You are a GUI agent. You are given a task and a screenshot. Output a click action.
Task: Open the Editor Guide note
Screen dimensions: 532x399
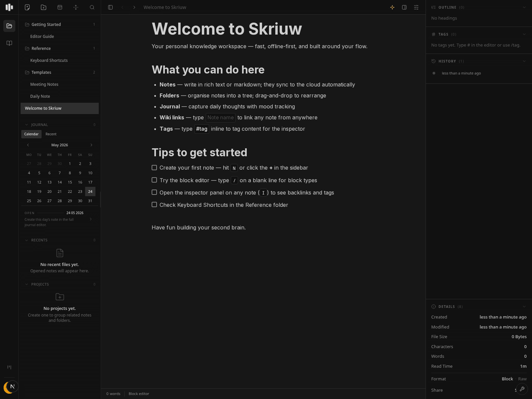pos(60,36)
